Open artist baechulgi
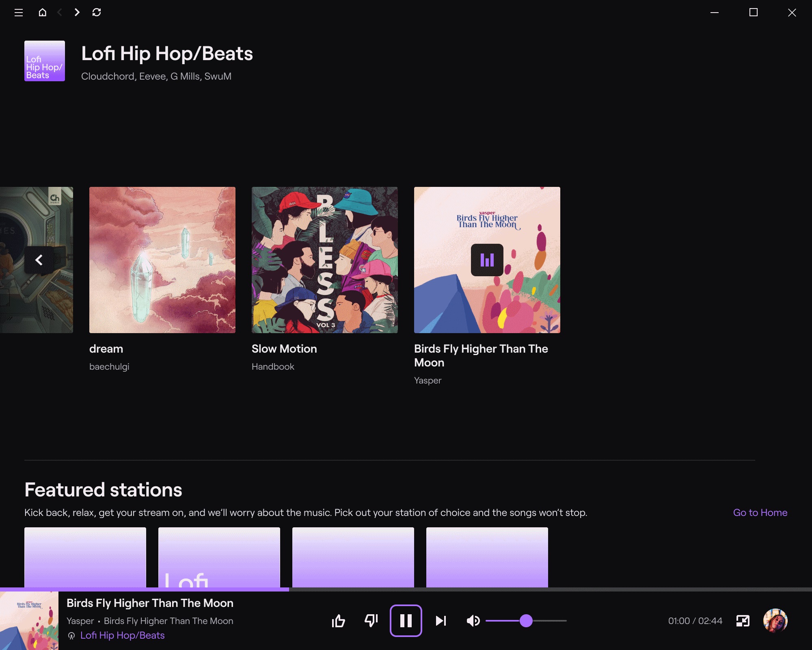Screen dimensions: 812x650 (x=109, y=367)
